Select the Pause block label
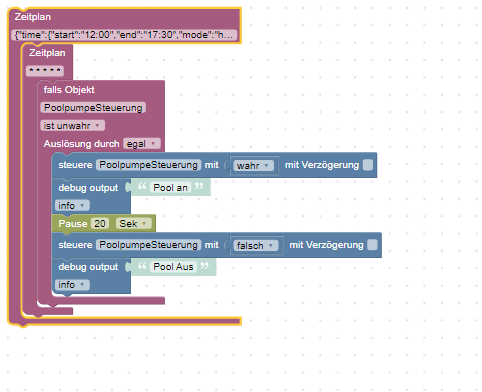The height and width of the screenshot is (392, 482). tap(73, 223)
